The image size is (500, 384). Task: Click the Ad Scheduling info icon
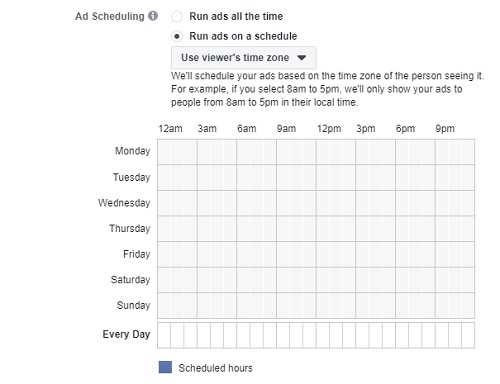point(153,16)
